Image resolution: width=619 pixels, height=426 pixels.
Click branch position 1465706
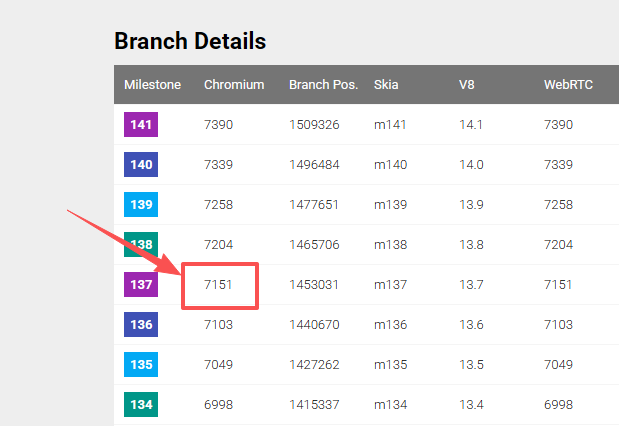coord(314,245)
